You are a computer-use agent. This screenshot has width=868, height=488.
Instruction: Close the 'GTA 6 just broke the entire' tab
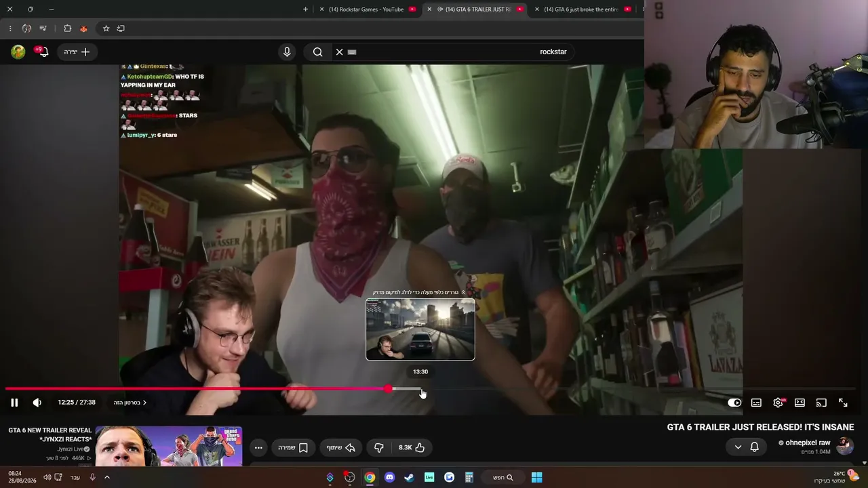[537, 9]
